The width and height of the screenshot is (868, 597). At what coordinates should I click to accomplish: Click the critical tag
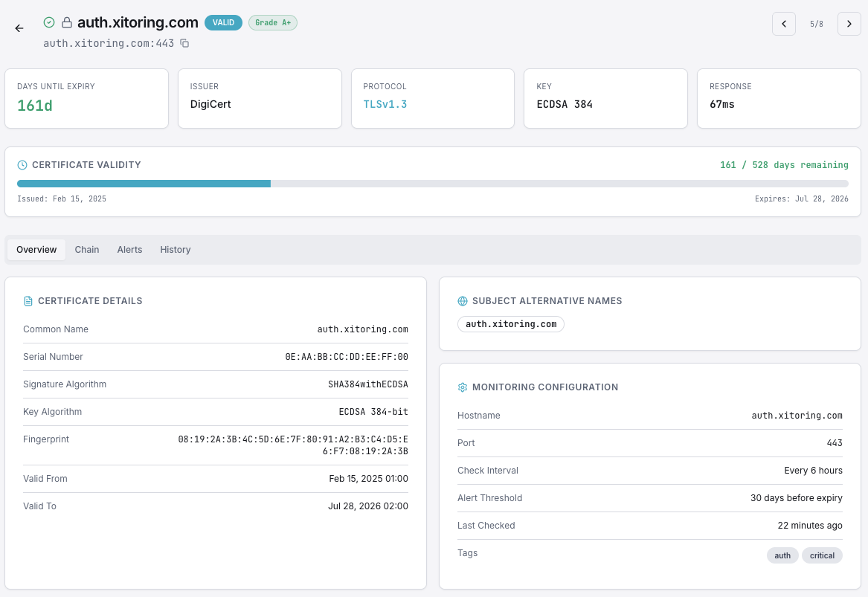(x=822, y=555)
